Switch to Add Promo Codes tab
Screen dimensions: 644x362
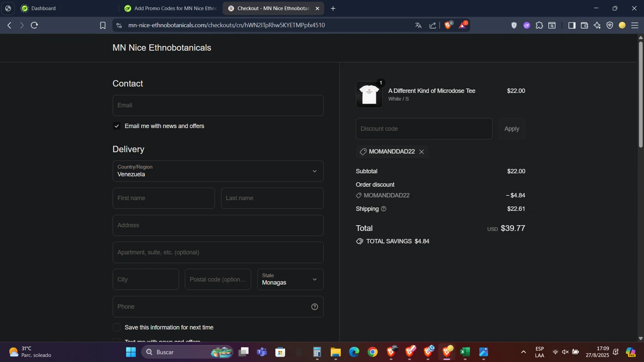[171, 8]
